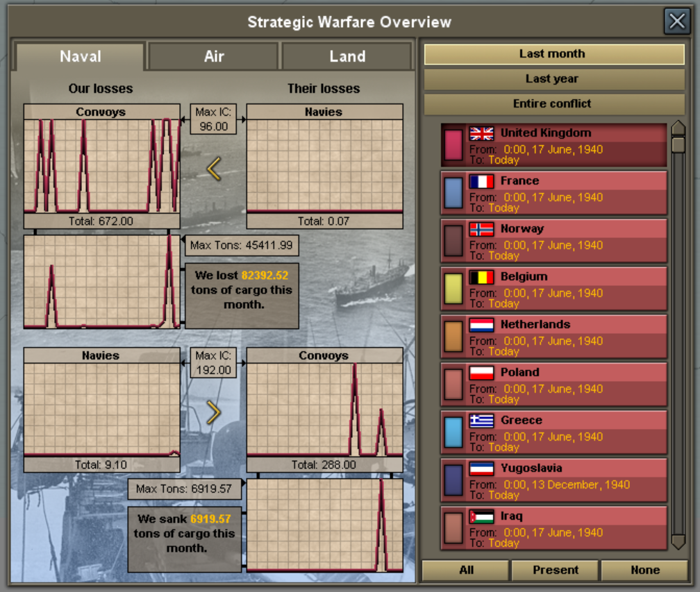Click the We lost 82392.52 tons message
Screen dimensions: 700x592
click(x=242, y=296)
